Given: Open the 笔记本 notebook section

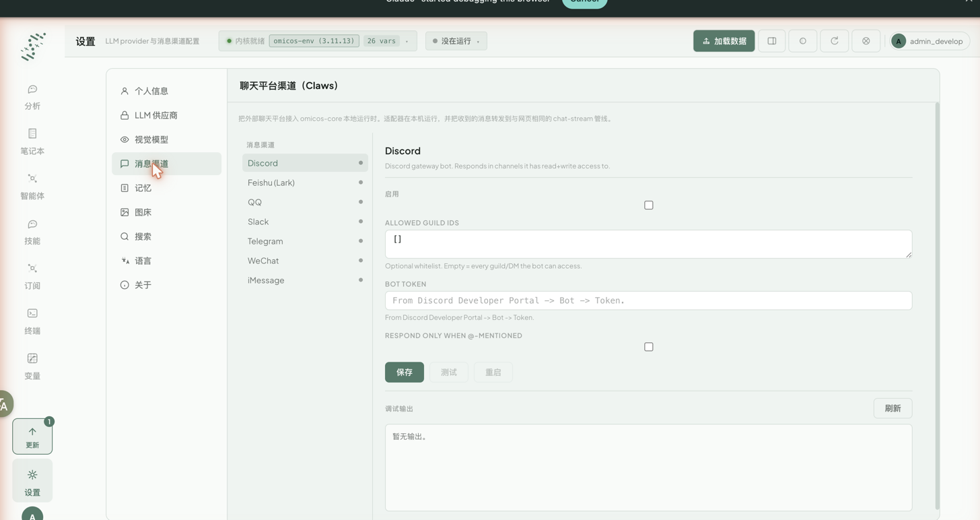Looking at the screenshot, I should pyautogui.click(x=32, y=141).
